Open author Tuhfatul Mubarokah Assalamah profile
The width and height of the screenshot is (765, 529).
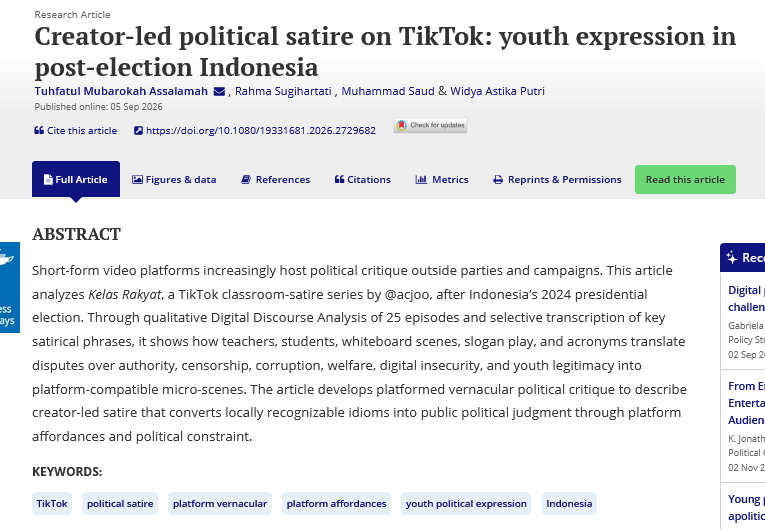(x=121, y=91)
